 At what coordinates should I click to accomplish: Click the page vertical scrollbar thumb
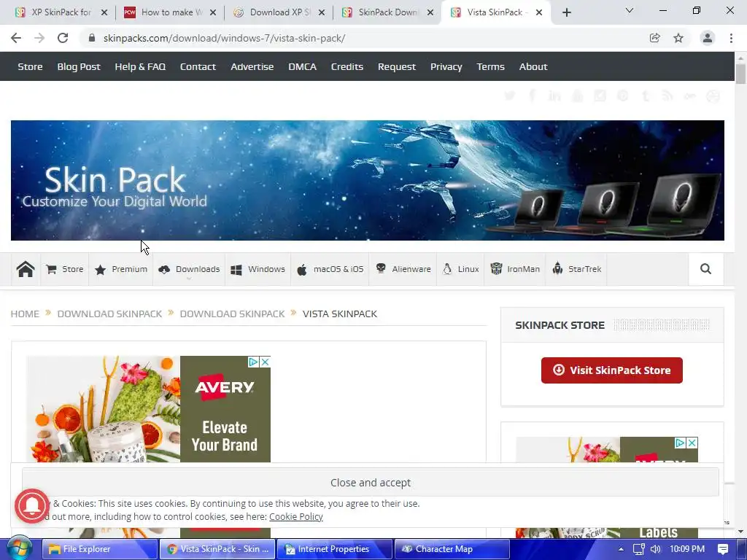pos(740,74)
